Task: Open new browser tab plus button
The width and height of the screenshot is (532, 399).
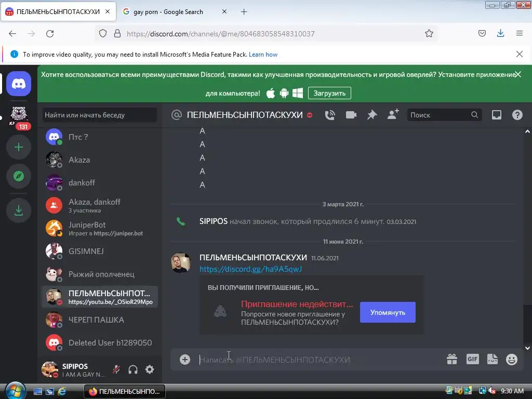Action: (244, 12)
